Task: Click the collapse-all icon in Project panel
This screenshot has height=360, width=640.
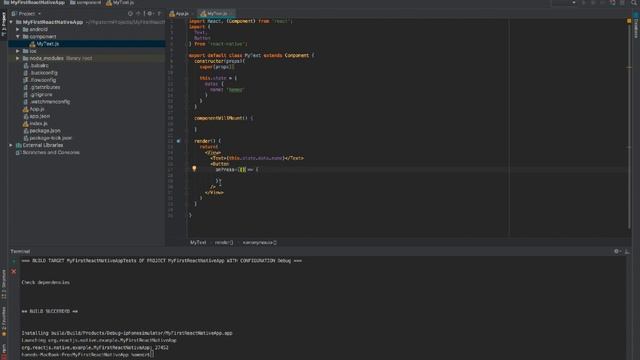Action: [139, 13]
